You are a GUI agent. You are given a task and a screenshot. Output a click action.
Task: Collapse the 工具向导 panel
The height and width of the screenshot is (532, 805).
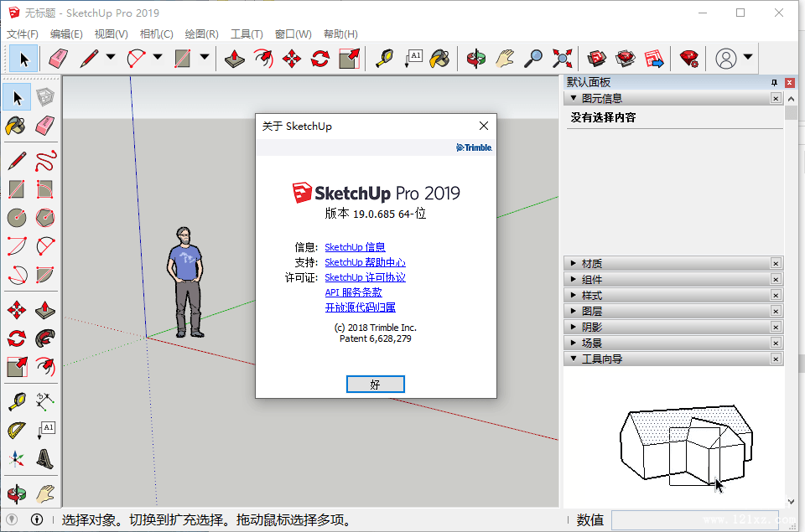point(574,359)
